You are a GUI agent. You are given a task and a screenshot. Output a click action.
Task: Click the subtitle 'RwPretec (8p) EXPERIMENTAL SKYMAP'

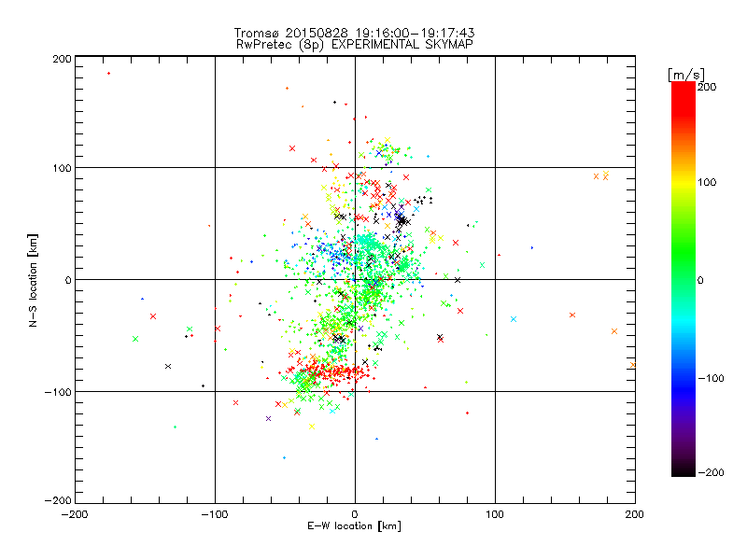click(354, 45)
